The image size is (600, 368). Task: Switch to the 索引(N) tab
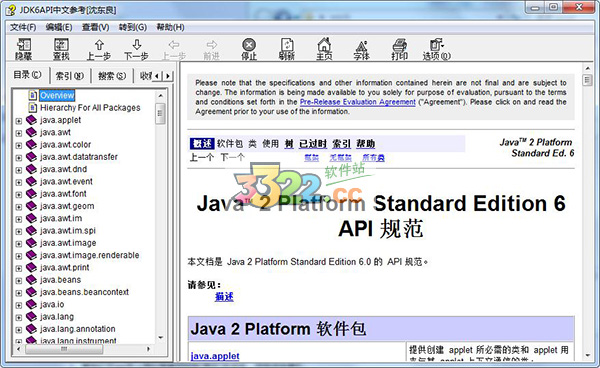70,76
